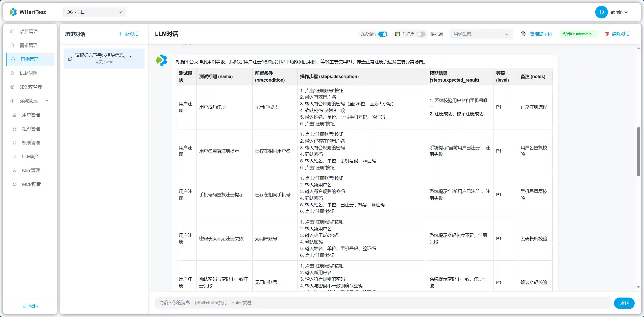Click the admin avatar icon
The width and height of the screenshot is (644, 317).
pos(601,12)
